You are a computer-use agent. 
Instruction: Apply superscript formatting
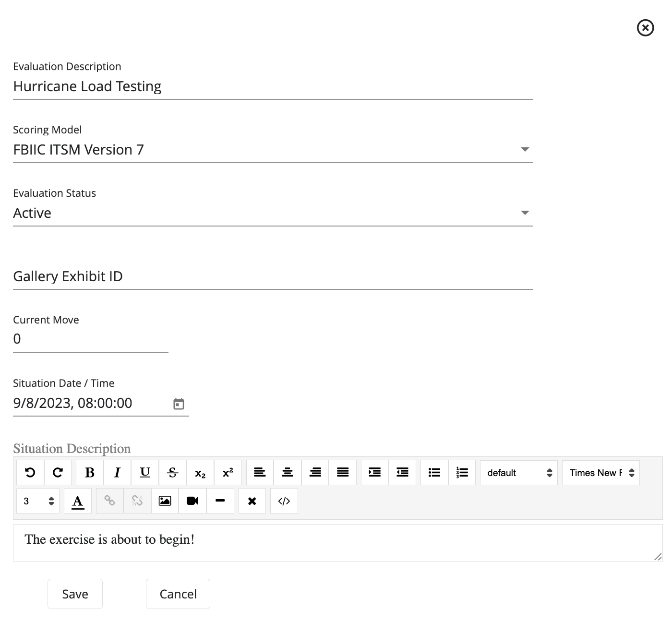pos(228,472)
